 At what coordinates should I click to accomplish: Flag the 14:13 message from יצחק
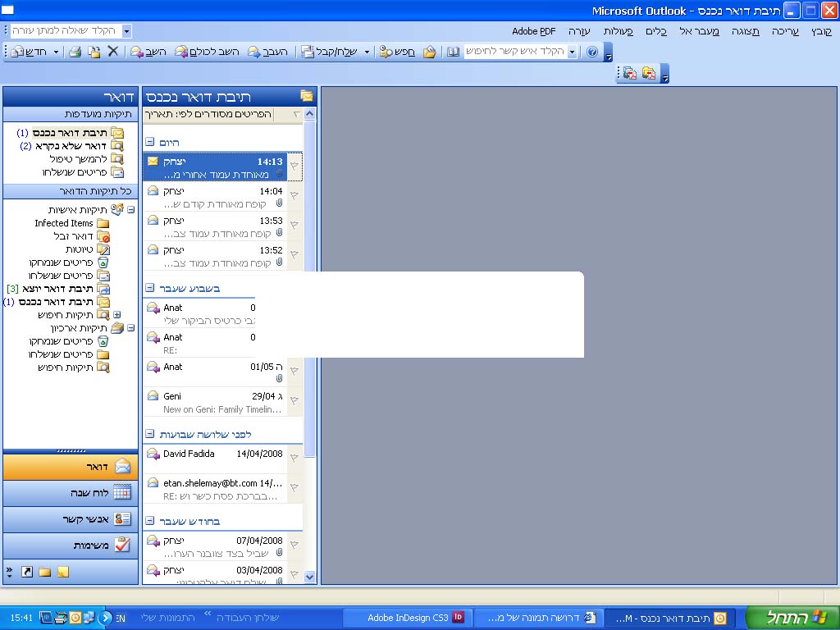(294, 167)
